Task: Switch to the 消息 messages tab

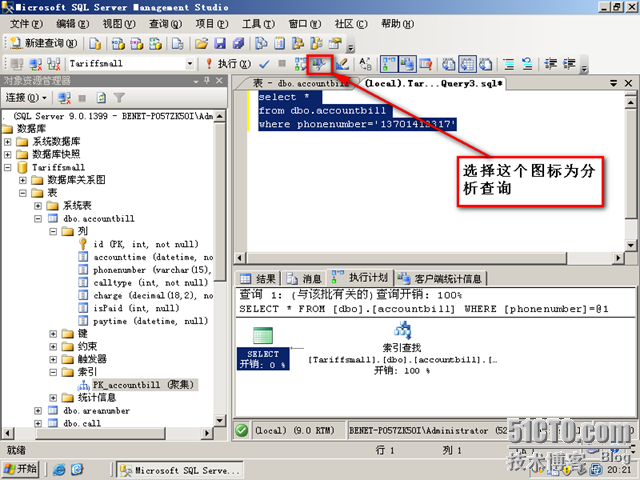Action: coord(304,279)
